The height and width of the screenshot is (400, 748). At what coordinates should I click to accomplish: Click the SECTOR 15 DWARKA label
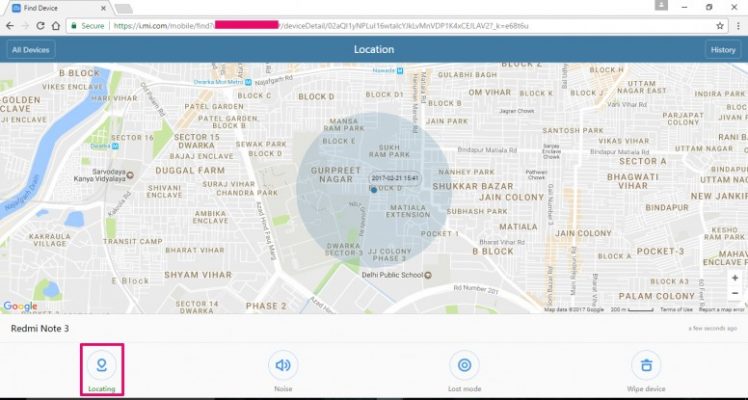(x=197, y=141)
